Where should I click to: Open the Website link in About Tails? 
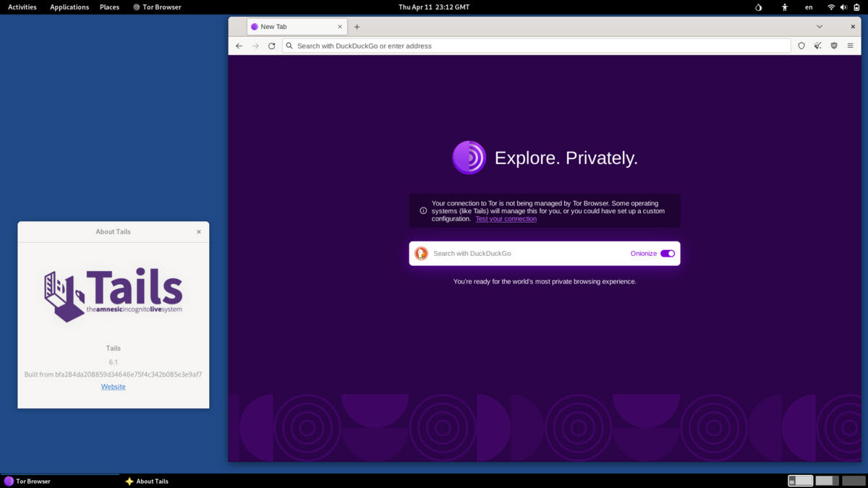(113, 386)
